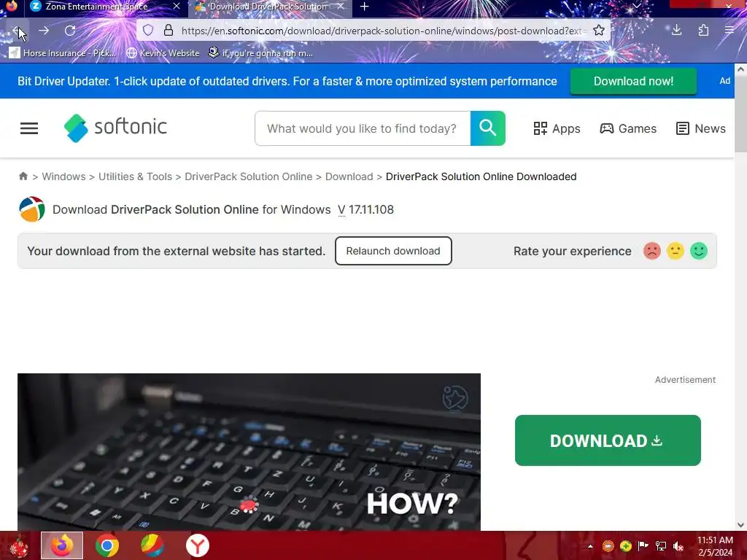The height and width of the screenshot is (560, 747).
Task: Switch to the Zona Entertainment Space tab
Action: [x=96, y=7]
